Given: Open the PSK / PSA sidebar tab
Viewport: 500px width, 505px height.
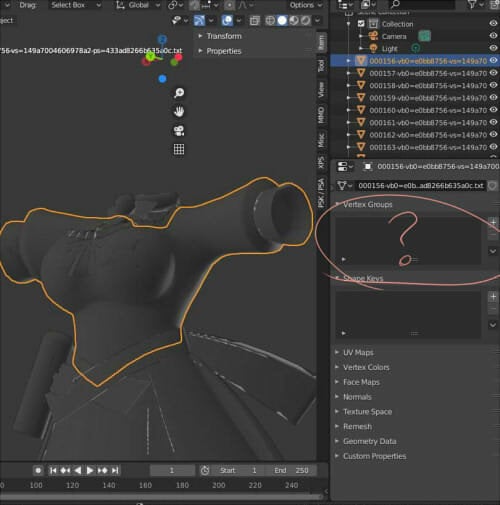Looking at the screenshot, I should pyautogui.click(x=321, y=193).
